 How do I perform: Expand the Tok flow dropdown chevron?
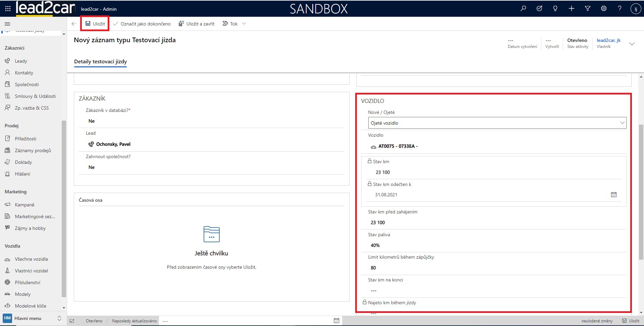coord(244,24)
